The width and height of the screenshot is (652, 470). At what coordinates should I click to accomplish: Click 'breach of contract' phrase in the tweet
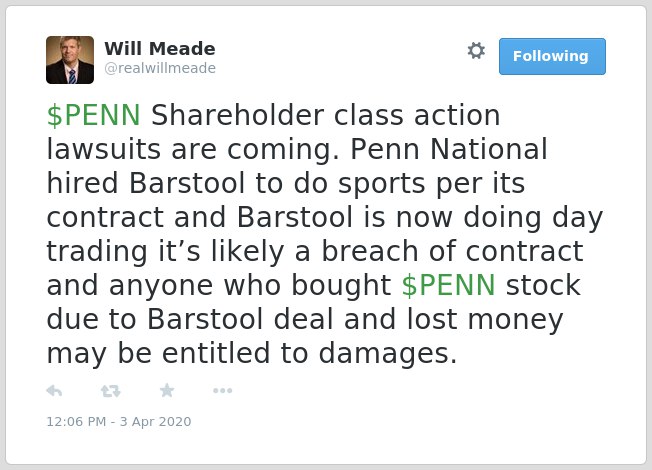tap(452, 251)
